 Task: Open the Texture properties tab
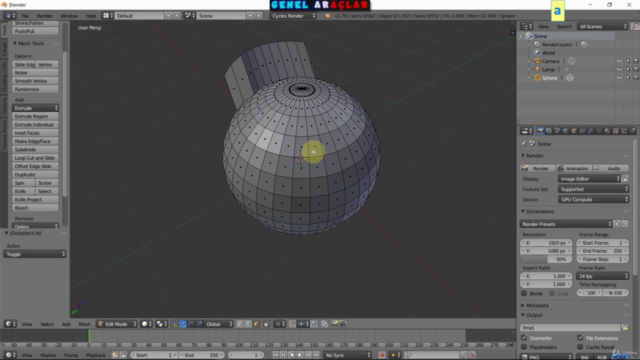pyautogui.click(x=616, y=131)
